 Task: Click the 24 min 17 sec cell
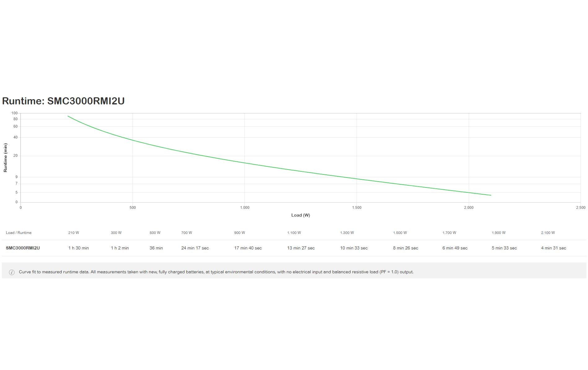(x=195, y=248)
